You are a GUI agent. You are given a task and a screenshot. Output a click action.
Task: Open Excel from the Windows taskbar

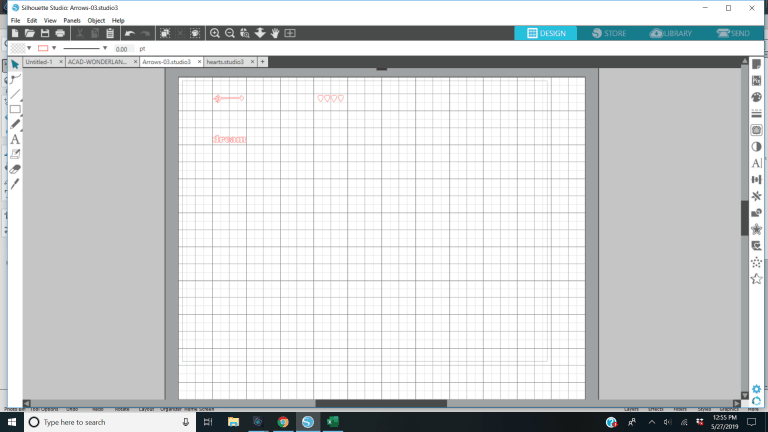(334, 422)
